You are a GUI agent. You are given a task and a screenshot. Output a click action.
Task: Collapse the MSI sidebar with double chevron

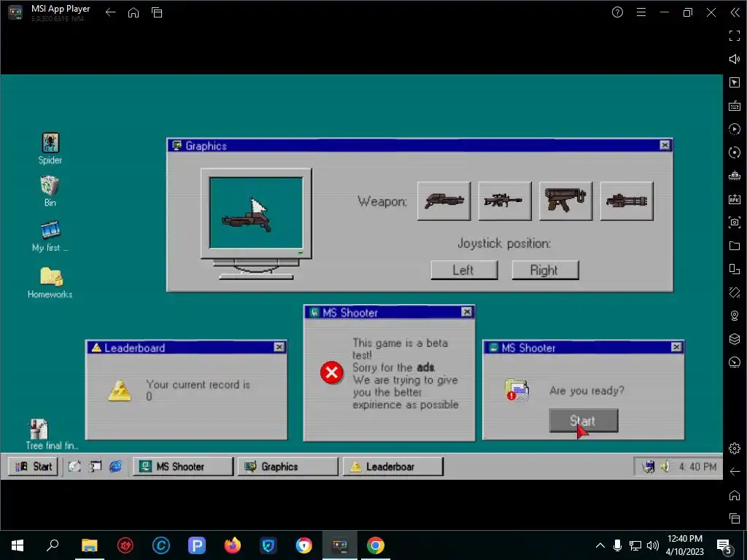coord(735,12)
